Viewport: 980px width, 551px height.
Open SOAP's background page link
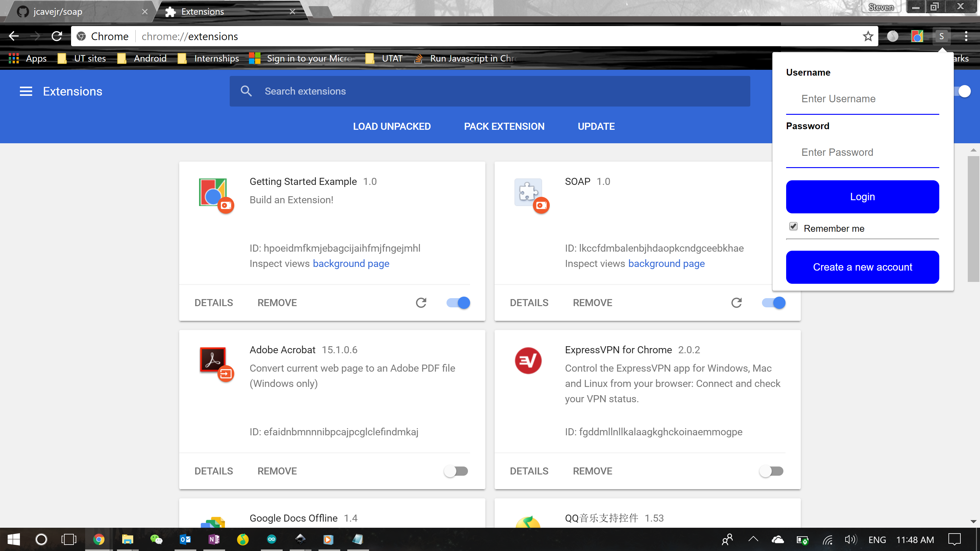[666, 264]
